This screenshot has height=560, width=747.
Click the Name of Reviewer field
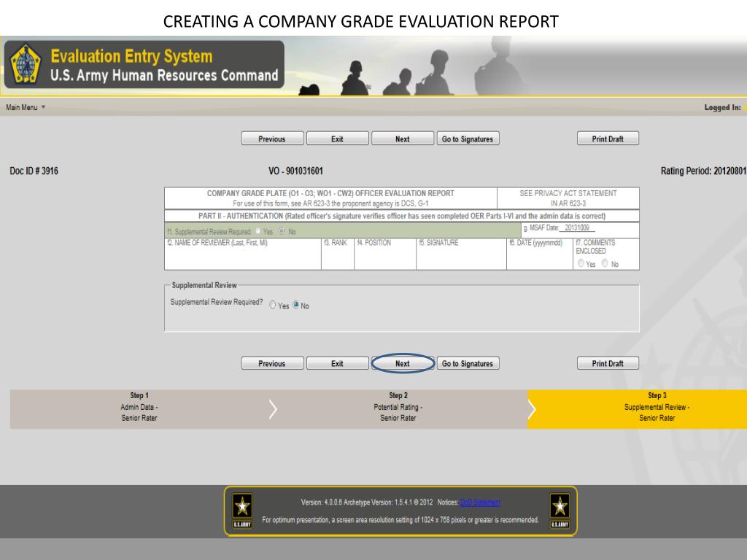point(243,254)
